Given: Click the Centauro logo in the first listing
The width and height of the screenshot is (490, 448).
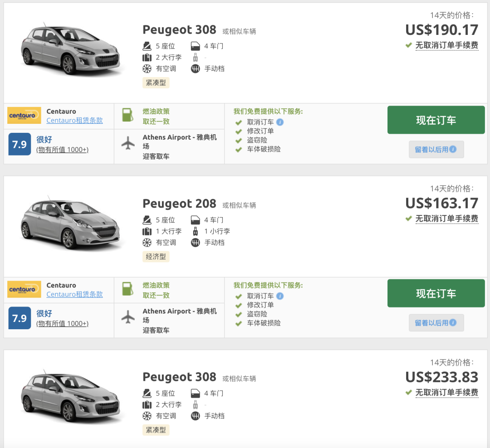Looking at the screenshot, I should click(x=24, y=116).
